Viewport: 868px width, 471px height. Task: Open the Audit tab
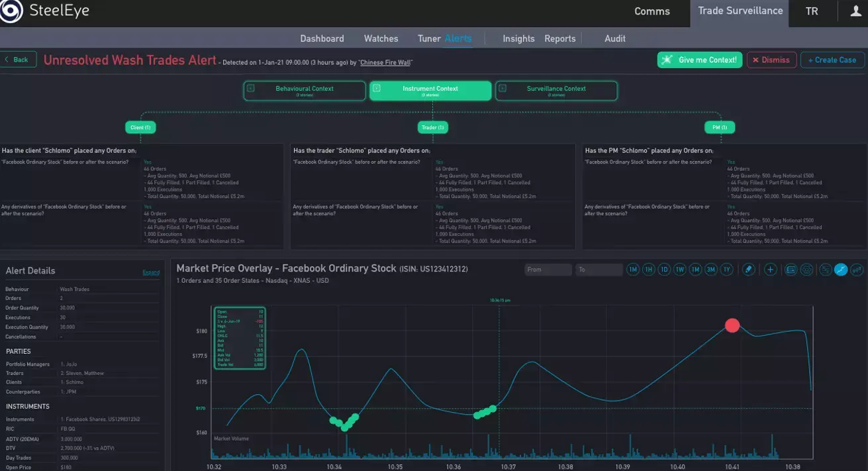click(x=615, y=38)
